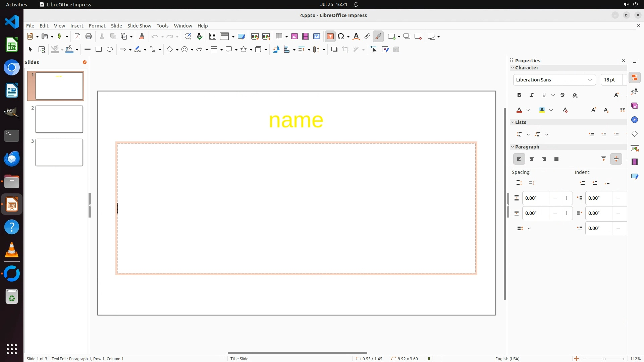
Task: Select the slide 2 thumbnail
Action: click(59, 119)
